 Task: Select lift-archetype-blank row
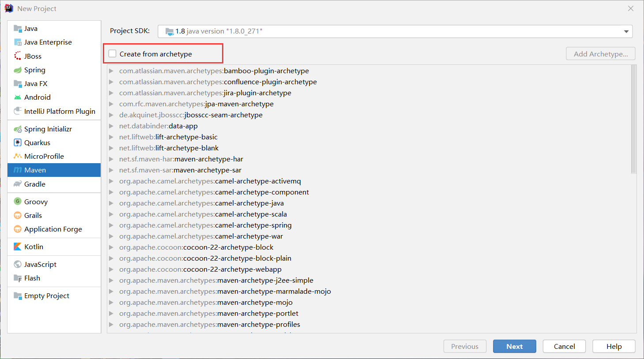point(369,148)
